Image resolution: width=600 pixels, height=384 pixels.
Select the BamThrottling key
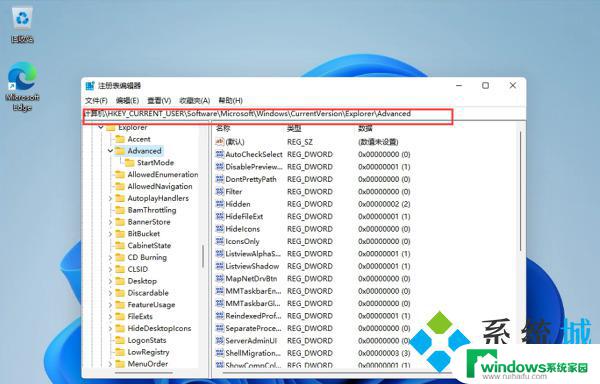pos(152,210)
